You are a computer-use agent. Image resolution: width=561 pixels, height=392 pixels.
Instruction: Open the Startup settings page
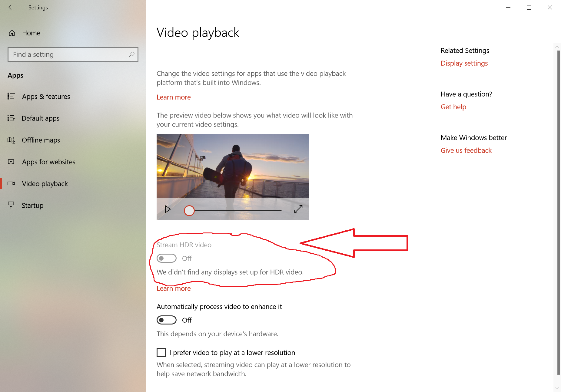click(32, 205)
